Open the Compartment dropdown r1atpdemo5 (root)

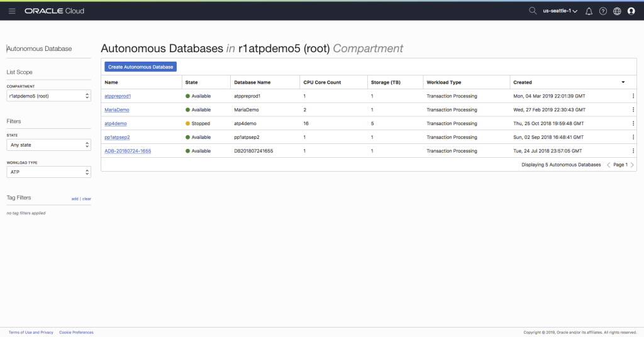point(49,96)
